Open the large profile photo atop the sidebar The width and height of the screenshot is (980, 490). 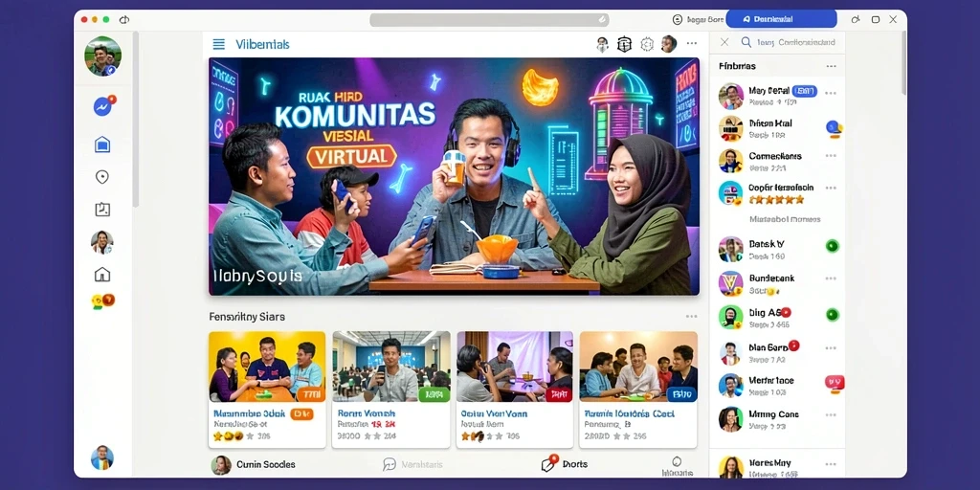(x=103, y=56)
